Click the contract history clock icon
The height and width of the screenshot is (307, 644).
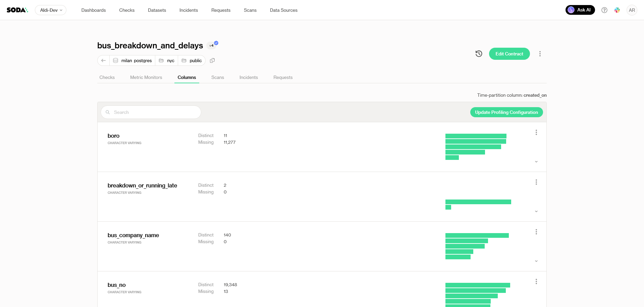click(479, 54)
